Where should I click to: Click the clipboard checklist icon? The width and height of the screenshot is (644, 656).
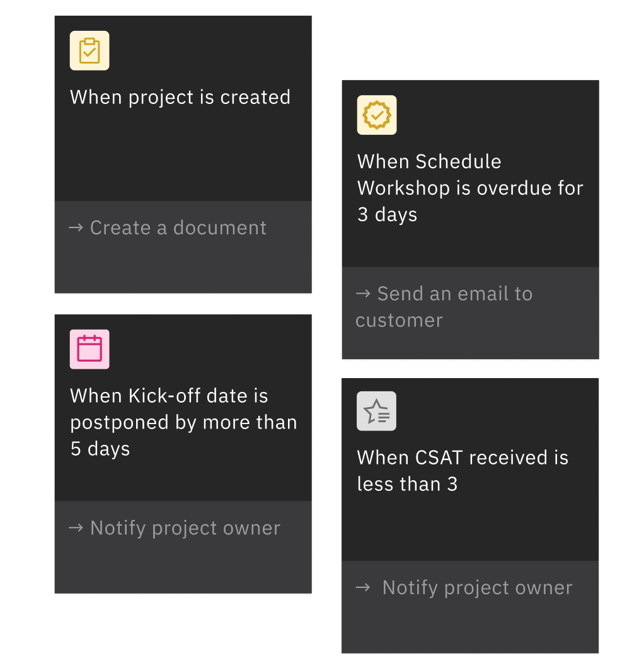tap(89, 50)
